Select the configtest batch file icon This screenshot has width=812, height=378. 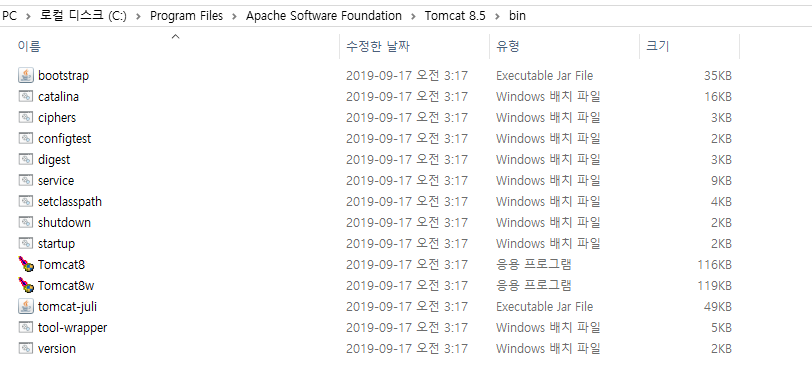(x=26, y=138)
